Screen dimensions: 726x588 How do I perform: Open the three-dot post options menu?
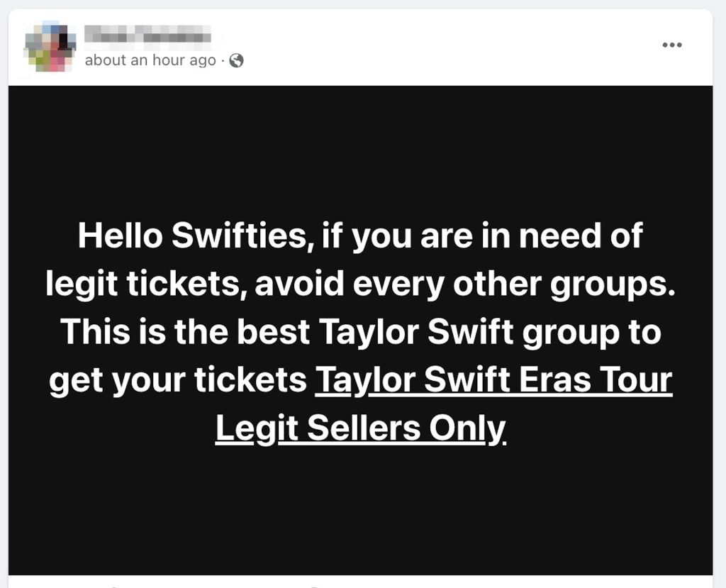pyautogui.click(x=671, y=45)
